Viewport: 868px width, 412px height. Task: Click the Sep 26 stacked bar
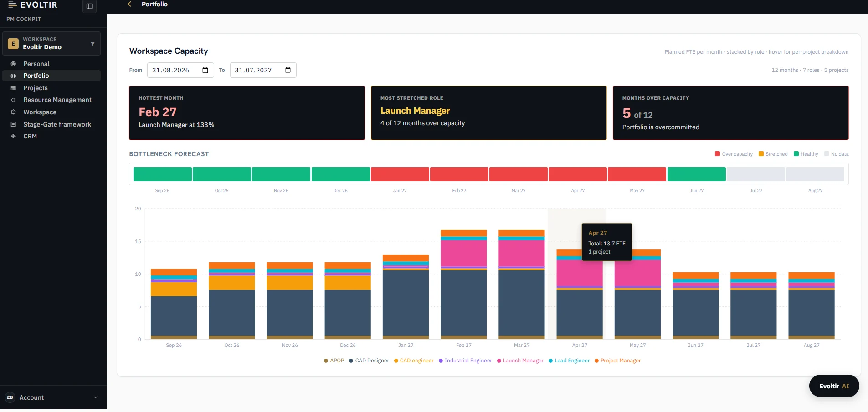tap(174, 304)
